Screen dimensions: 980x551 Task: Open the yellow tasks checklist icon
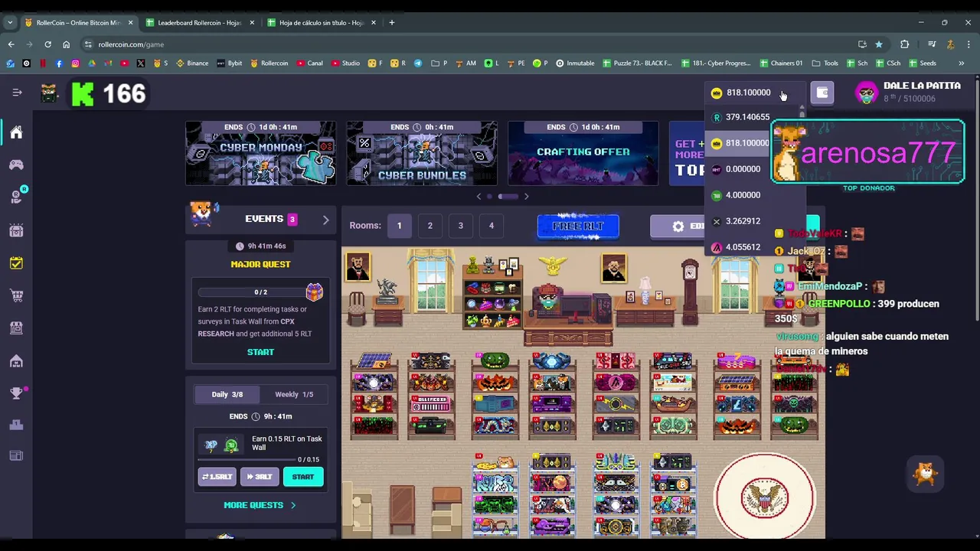click(x=16, y=262)
